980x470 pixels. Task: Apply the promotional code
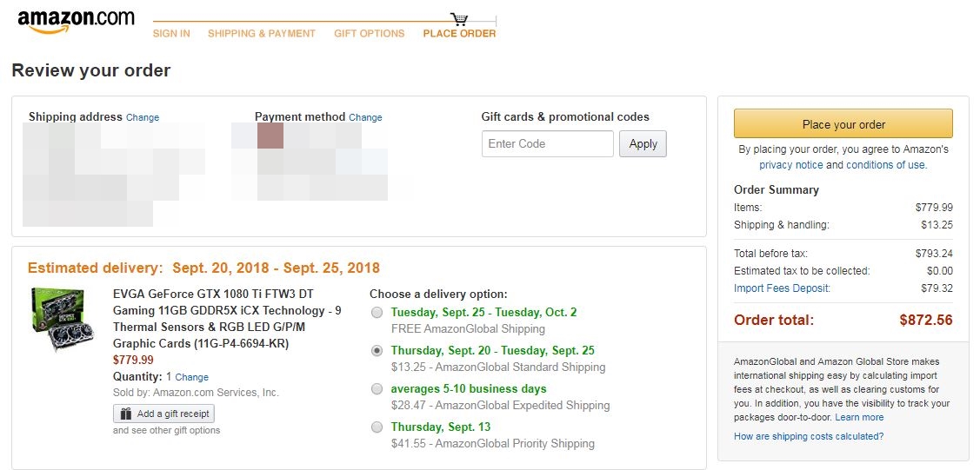point(643,144)
